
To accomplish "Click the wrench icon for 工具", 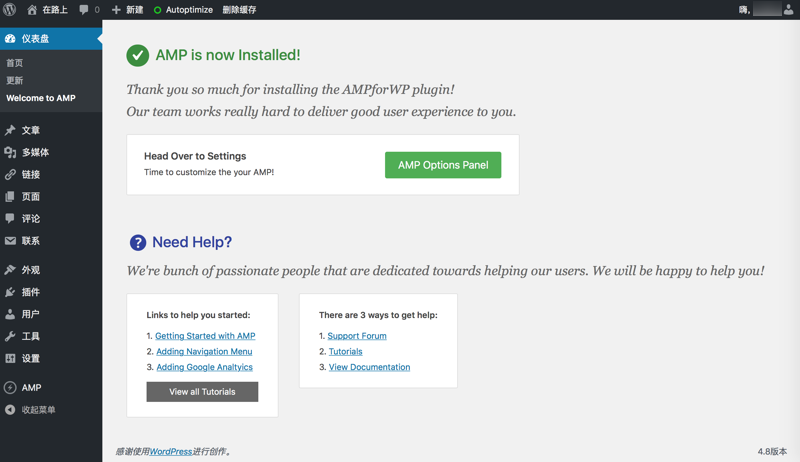I will pyautogui.click(x=10, y=336).
